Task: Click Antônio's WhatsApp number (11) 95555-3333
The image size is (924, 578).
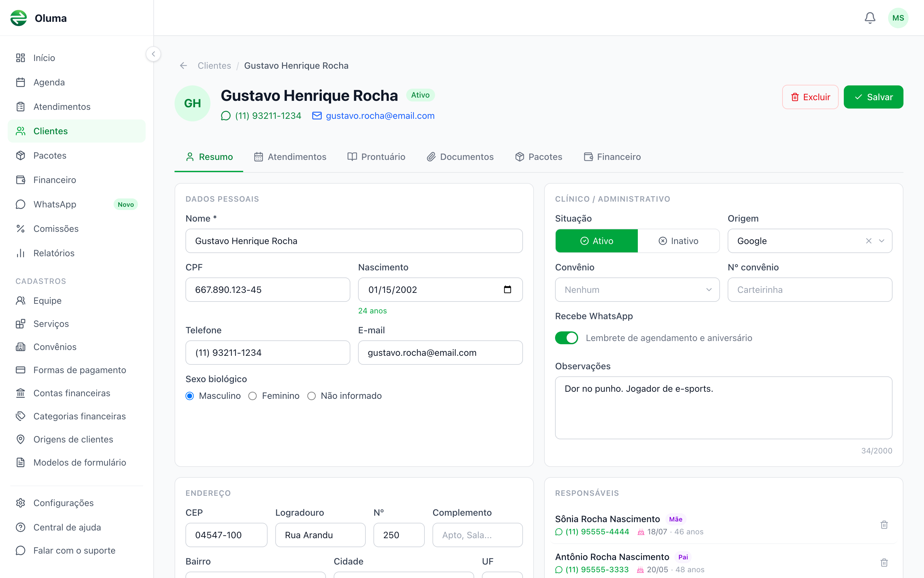Action: (592, 570)
